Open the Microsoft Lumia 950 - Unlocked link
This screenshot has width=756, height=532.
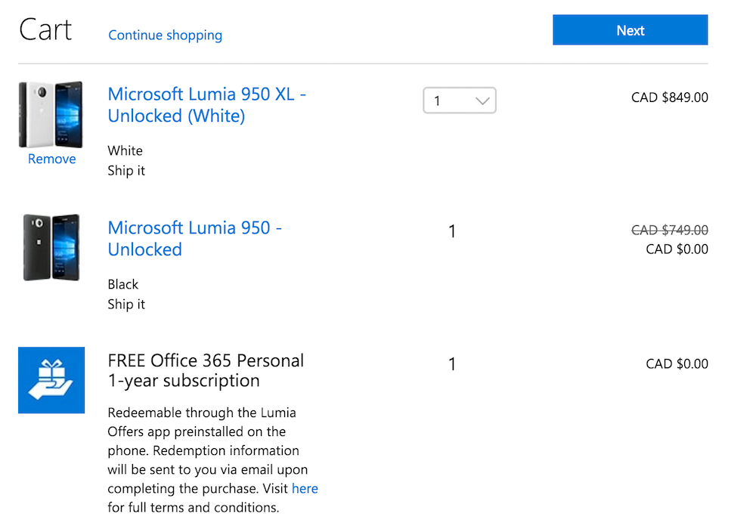[x=194, y=238]
